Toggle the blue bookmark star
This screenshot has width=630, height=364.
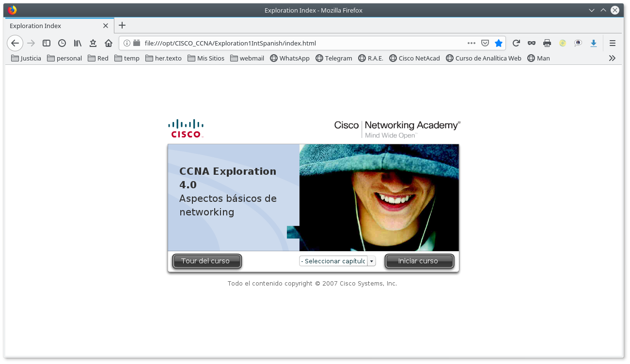[x=499, y=43]
